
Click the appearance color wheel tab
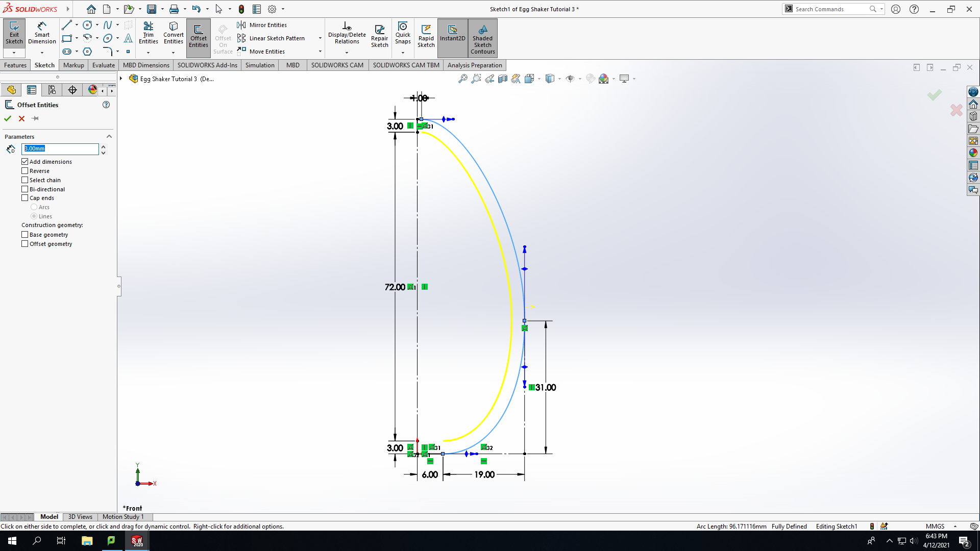[x=92, y=90]
